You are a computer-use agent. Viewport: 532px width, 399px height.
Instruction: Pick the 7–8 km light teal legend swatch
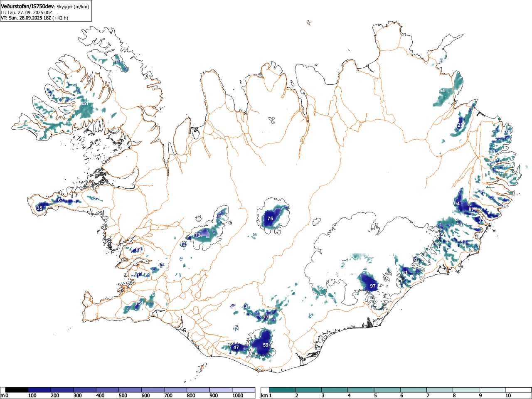pyautogui.click(x=440, y=390)
